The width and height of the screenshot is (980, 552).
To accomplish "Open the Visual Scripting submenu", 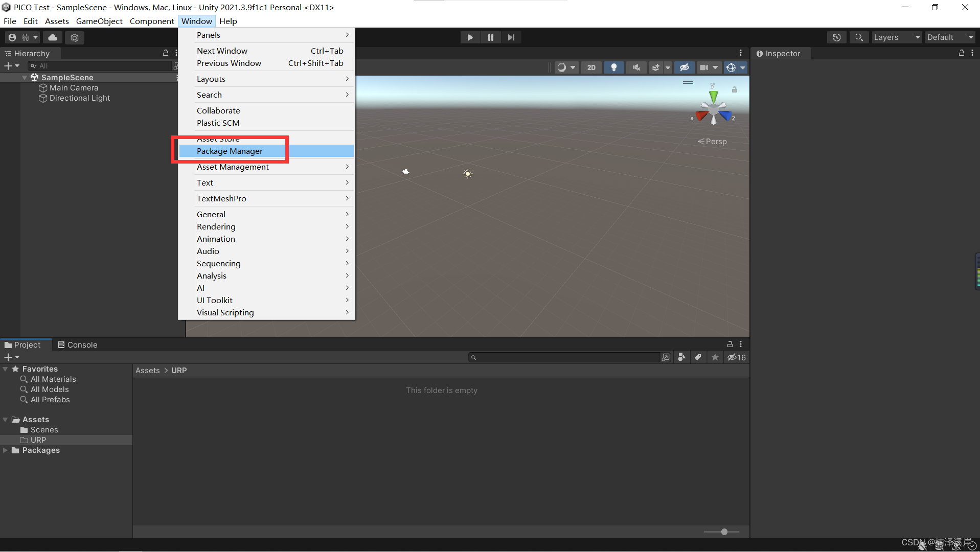I will (x=266, y=312).
